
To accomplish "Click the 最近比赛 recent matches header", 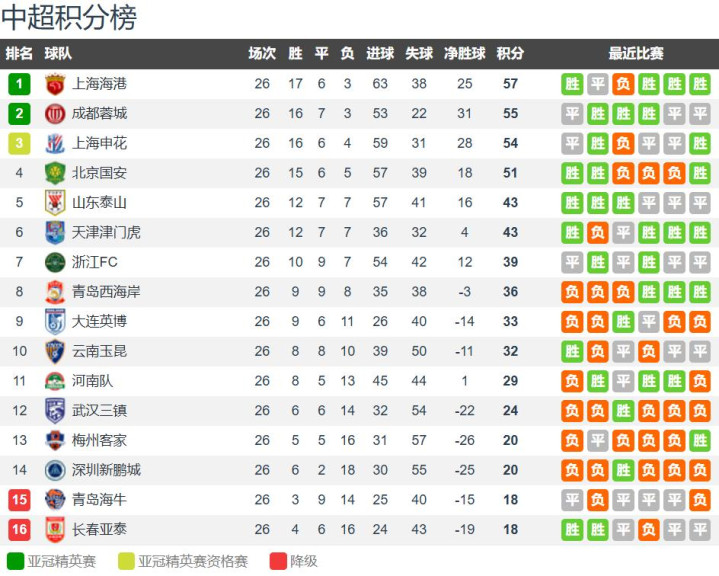I will click(x=635, y=54).
